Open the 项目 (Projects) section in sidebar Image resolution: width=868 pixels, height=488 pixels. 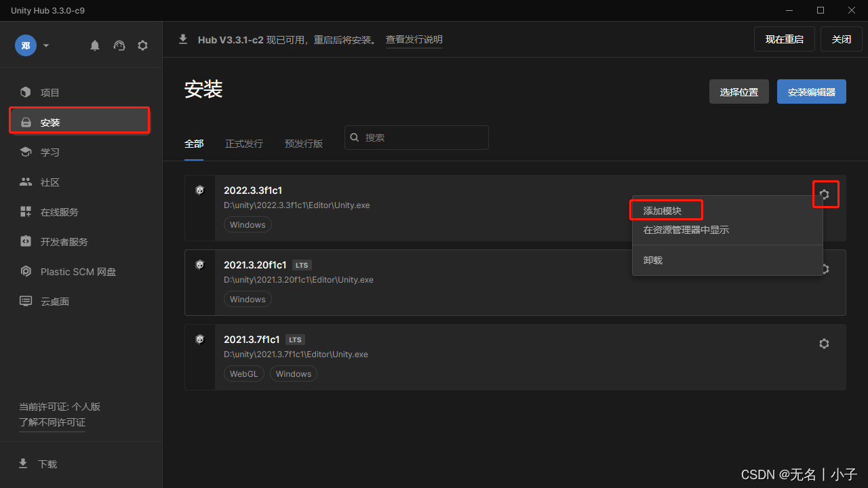coord(49,92)
